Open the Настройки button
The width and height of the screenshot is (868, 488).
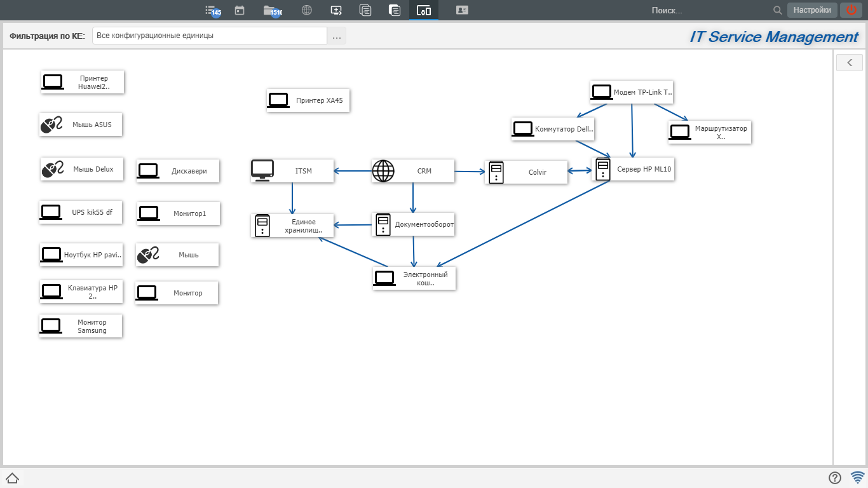pyautogui.click(x=812, y=10)
